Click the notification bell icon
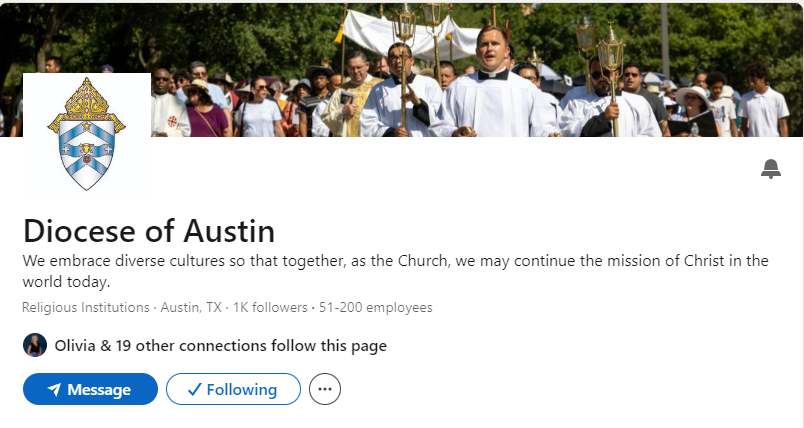804x428 pixels. [770, 169]
